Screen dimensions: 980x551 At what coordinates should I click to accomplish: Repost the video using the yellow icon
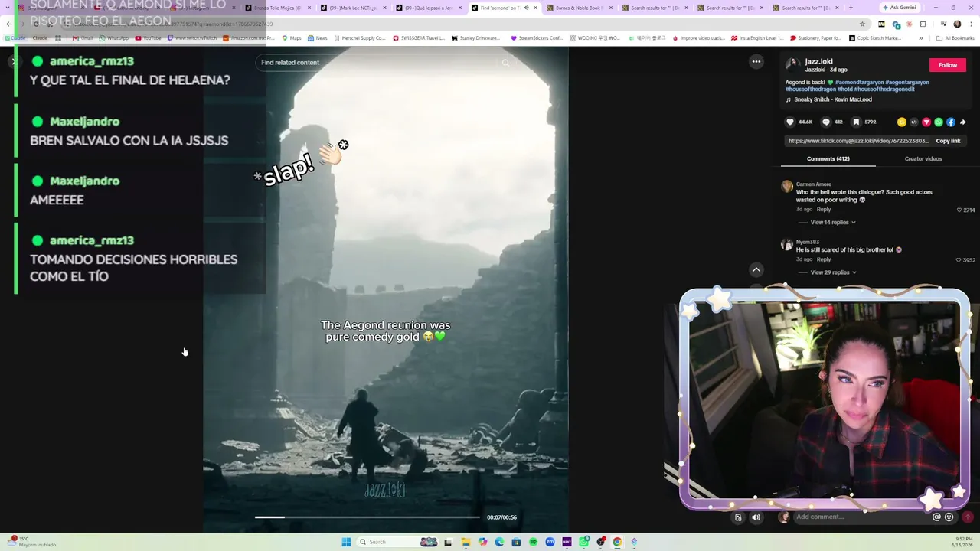[x=902, y=122]
